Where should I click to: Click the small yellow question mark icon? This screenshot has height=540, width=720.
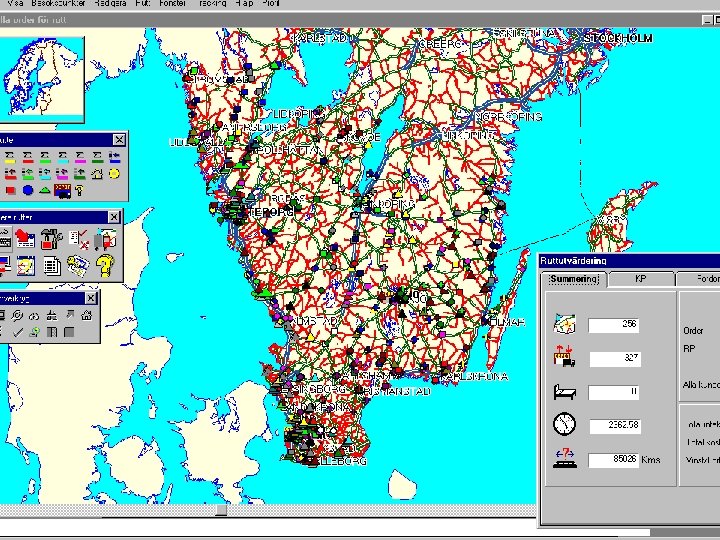pos(79,190)
